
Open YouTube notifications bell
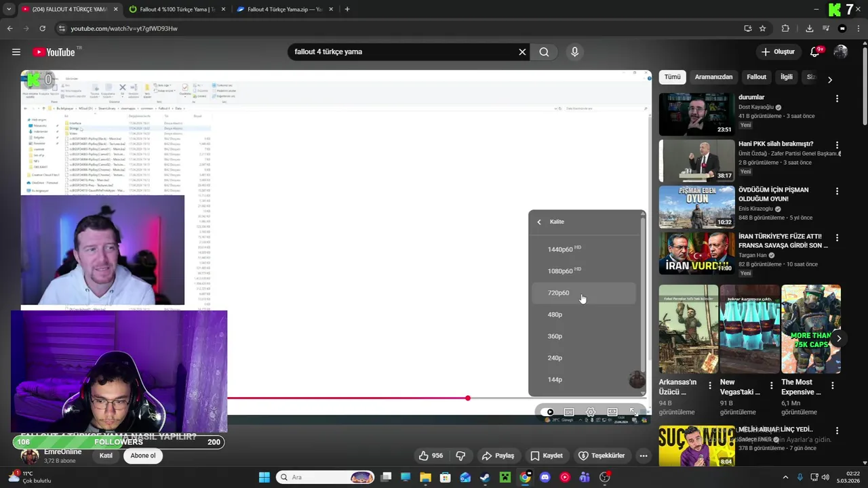tap(815, 52)
